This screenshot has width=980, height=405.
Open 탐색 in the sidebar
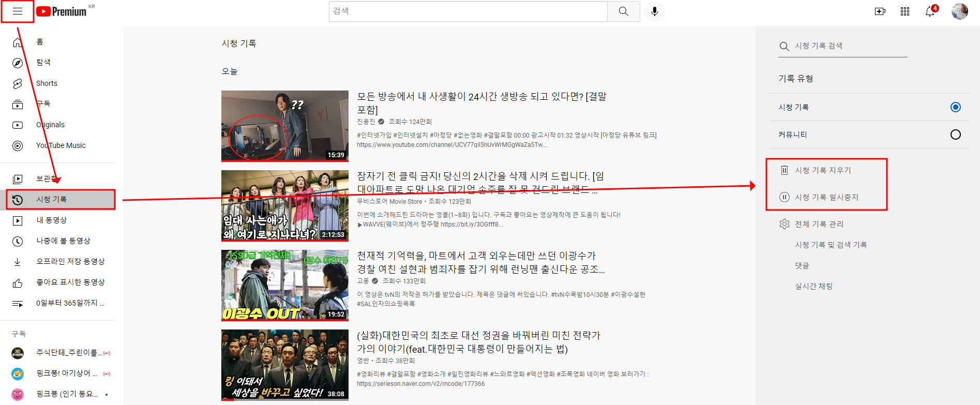point(43,63)
